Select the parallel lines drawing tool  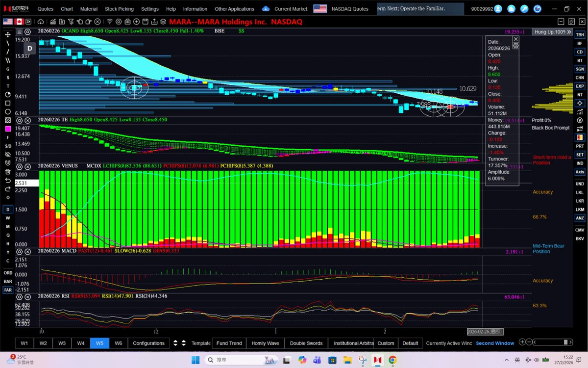[8, 60]
